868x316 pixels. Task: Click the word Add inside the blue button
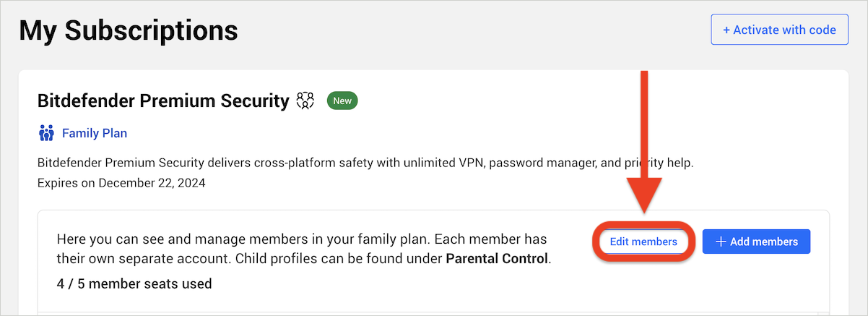tap(741, 242)
